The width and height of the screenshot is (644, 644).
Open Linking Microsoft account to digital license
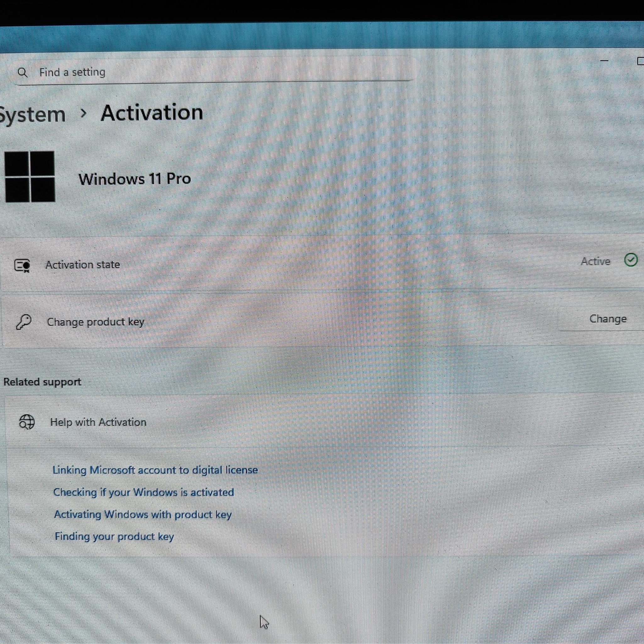(x=155, y=470)
